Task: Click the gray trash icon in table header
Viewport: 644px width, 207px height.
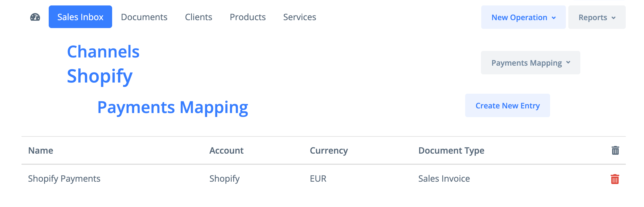Action: point(615,150)
